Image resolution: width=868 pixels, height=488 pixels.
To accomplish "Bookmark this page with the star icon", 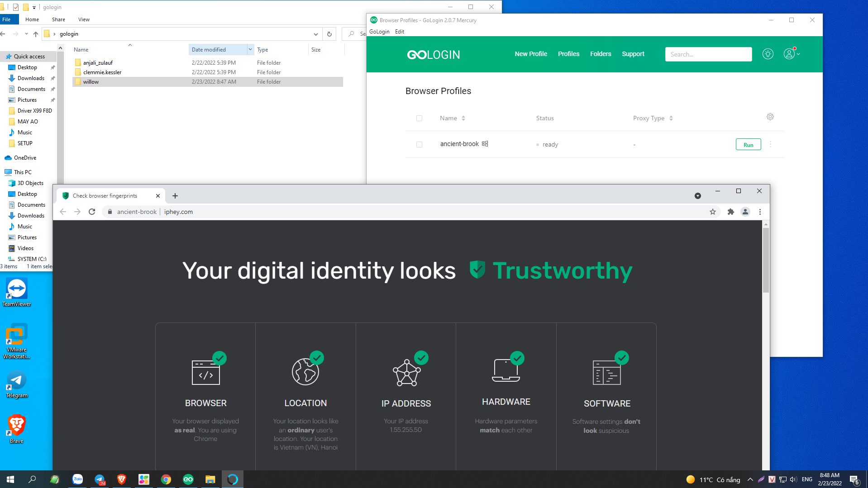I will pyautogui.click(x=712, y=212).
